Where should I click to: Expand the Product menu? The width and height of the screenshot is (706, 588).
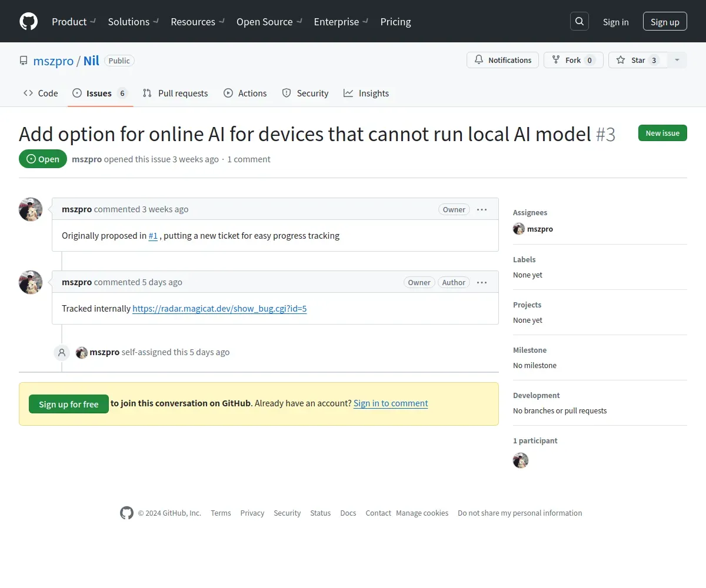pos(74,22)
